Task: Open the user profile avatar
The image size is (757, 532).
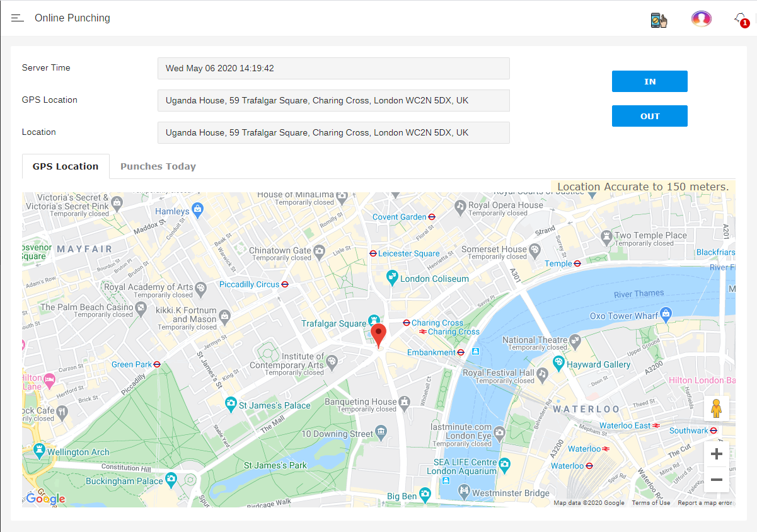Action: pos(701,18)
